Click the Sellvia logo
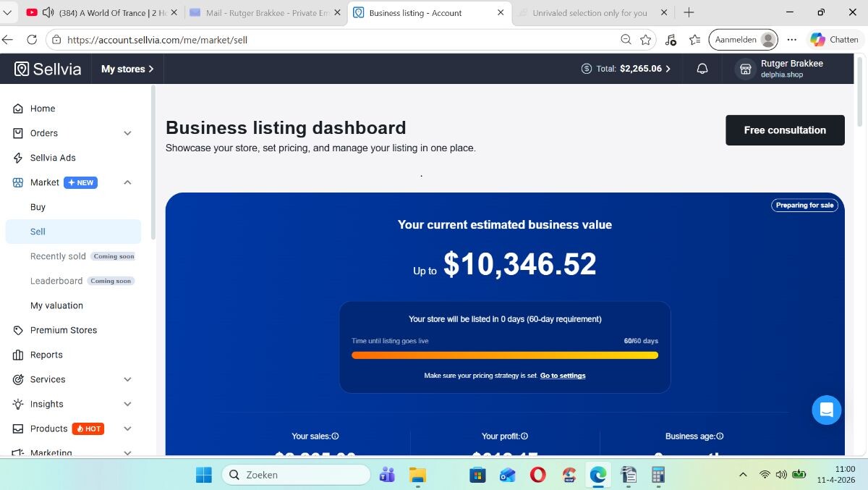868x490 pixels. [48, 69]
